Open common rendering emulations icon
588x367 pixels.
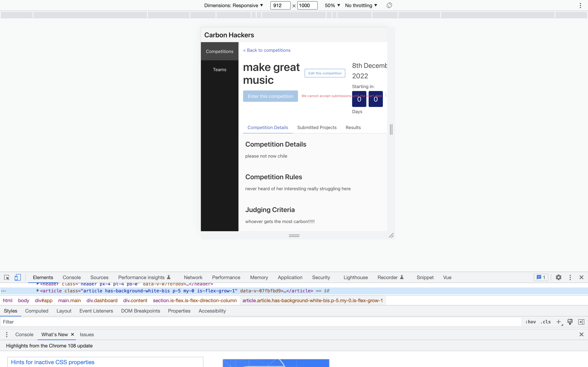click(x=570, y=322)
